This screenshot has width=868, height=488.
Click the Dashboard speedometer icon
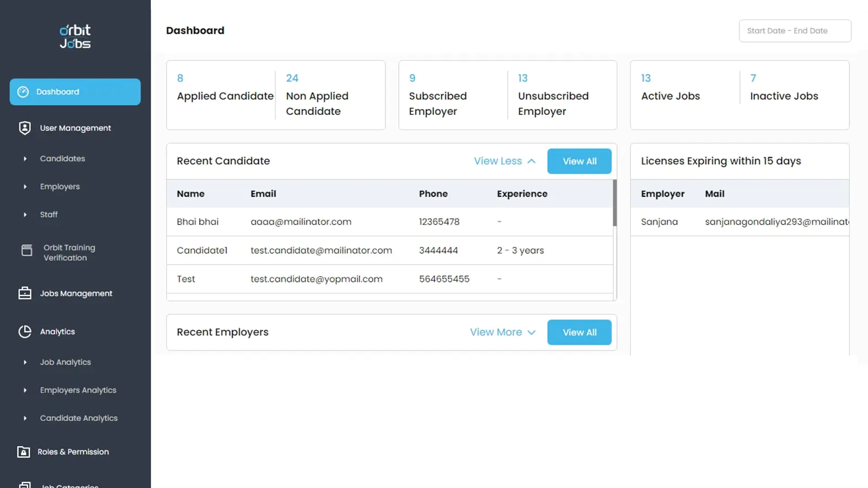(23, 92)
